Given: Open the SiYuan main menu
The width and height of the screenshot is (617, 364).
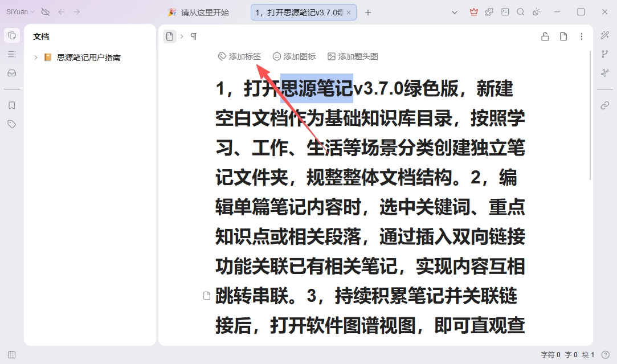Looking at the screenshot, I should [20, 12].
